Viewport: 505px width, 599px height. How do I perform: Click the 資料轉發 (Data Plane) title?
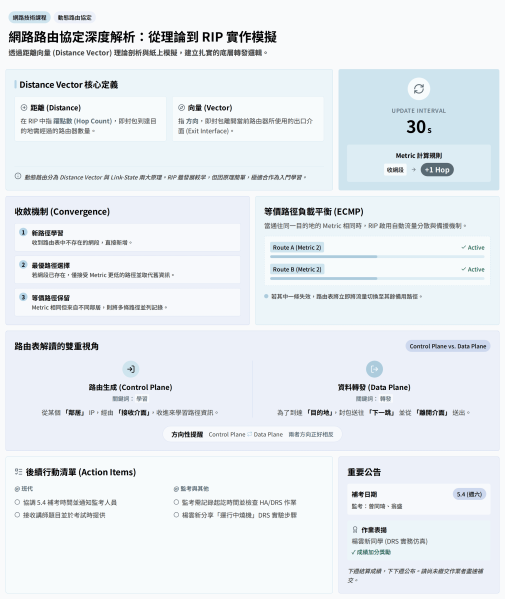coord(374,387)
